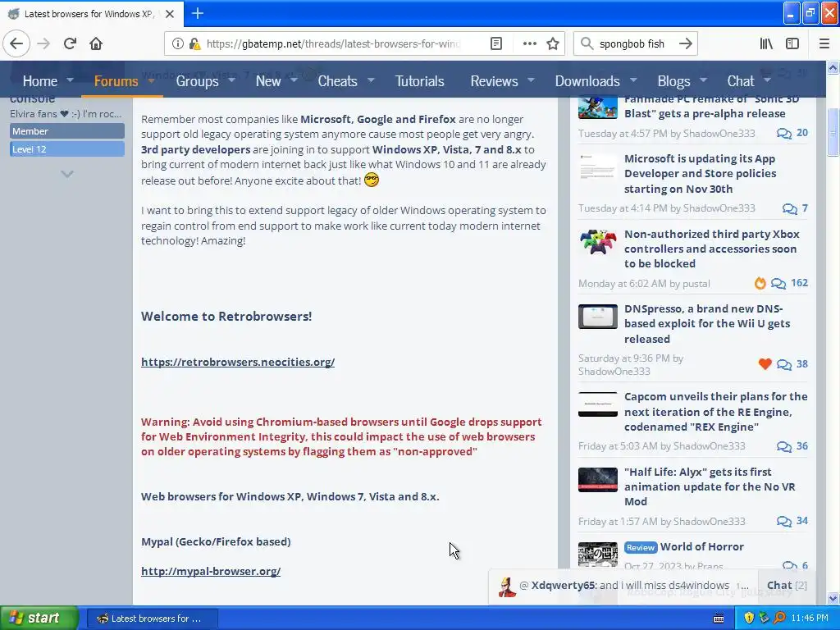Open the Reviews nav item
The image size is (840, 630).
(494, 81)
